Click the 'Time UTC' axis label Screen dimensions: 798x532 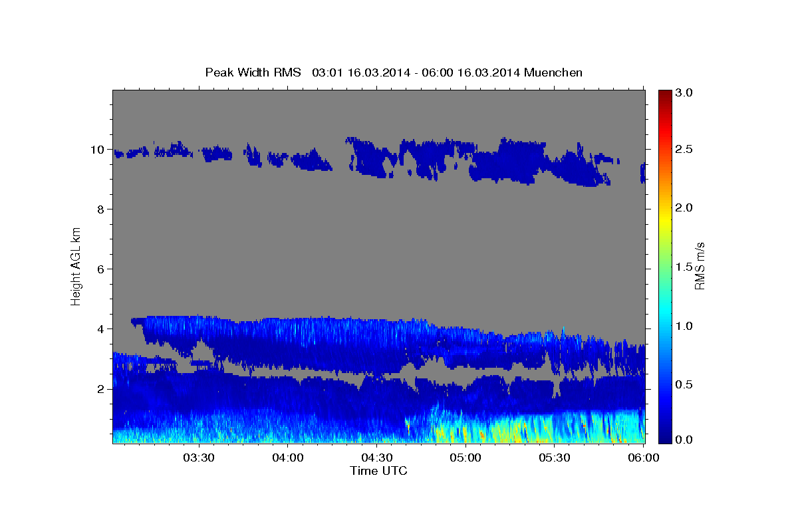pyautogui.click(x=378, y=471)
